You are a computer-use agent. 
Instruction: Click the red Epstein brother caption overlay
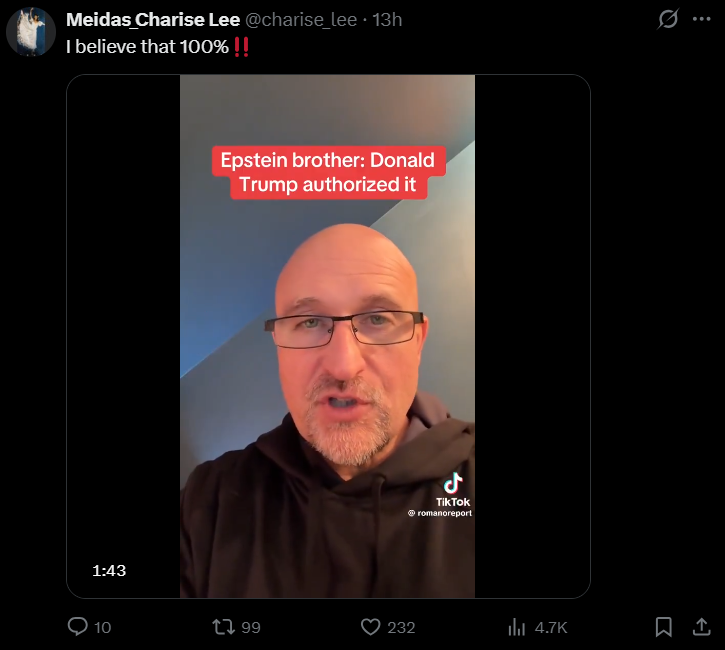(328, 172)
